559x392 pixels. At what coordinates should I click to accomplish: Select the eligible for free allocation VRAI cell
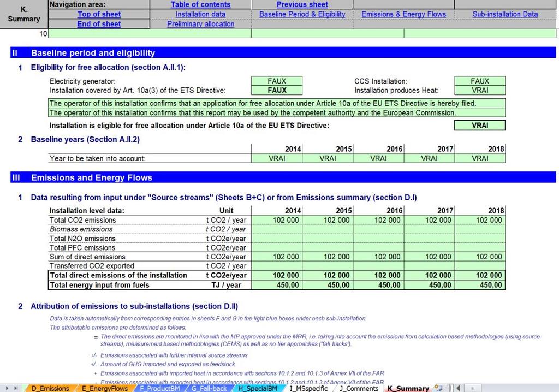point(480,125)
